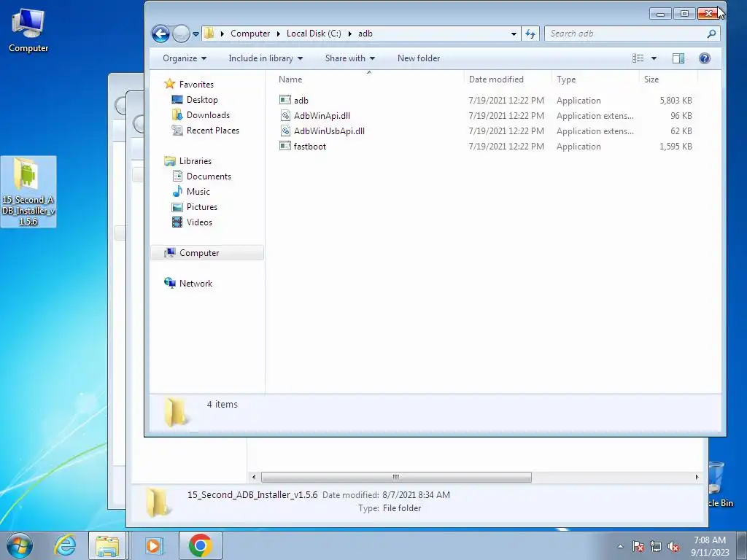Open the Windows Start button

(20, 545)
